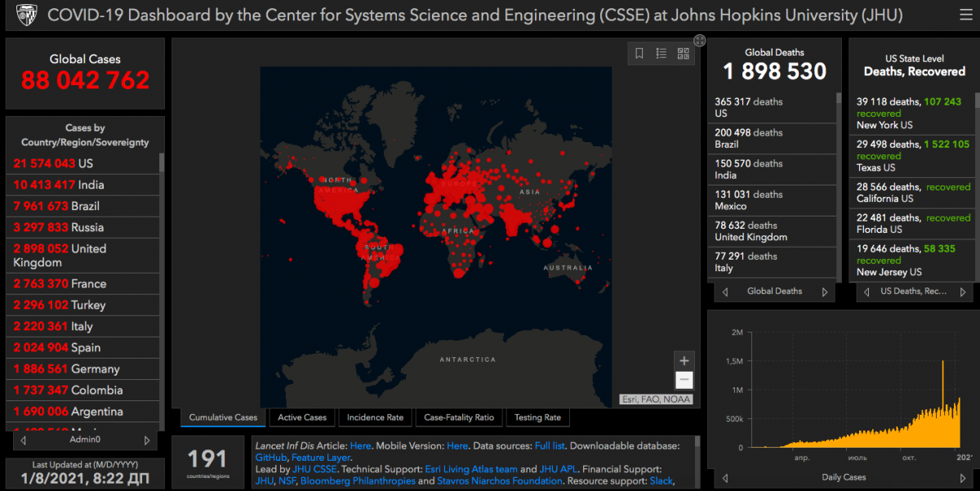Image resolution: width=980 pixels, height=491 pixels.
Task: Select the Argentina row in cases list
Action: point(82,411)
